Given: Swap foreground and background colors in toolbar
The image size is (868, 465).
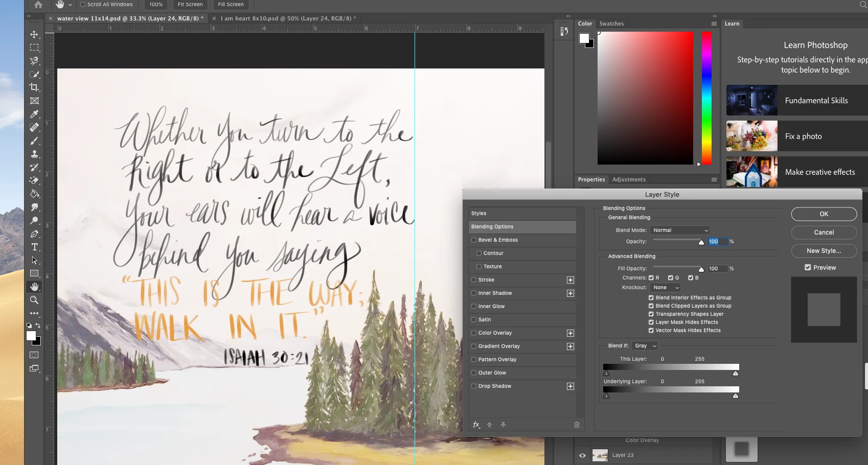Looking at the screenshot, I should coord(38,325).
